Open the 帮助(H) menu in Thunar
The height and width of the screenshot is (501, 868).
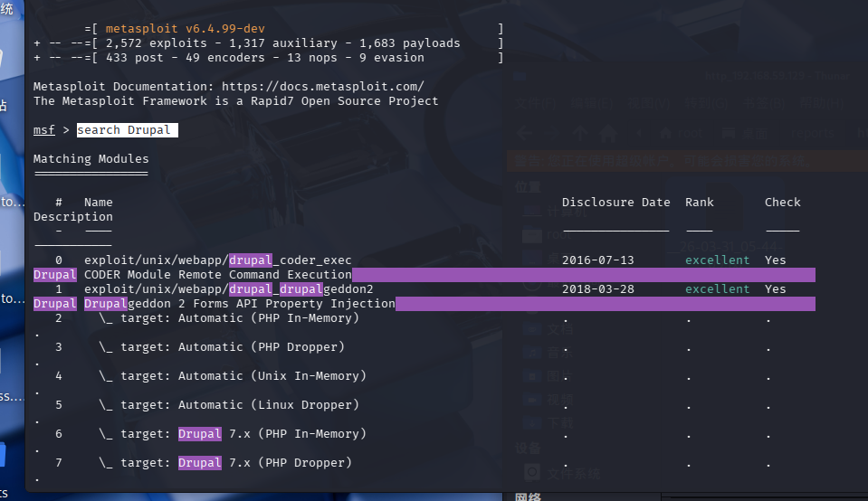click(822, 103)
